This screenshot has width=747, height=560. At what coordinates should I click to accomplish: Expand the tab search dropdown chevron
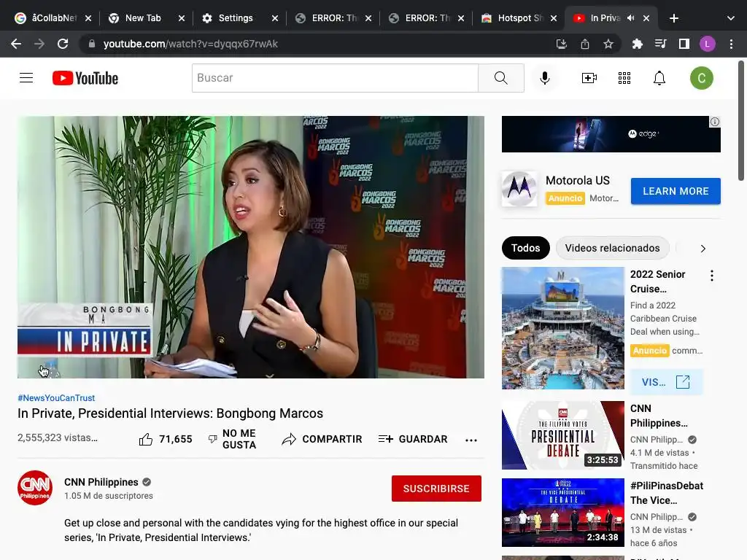click(731, 18)
